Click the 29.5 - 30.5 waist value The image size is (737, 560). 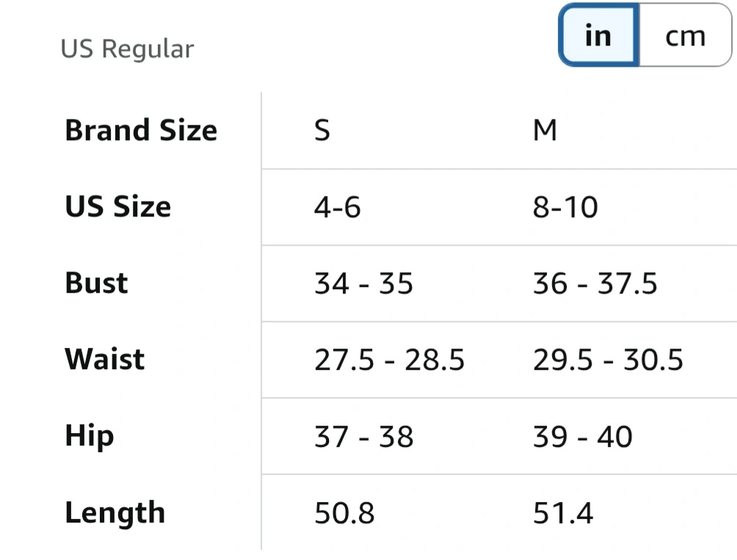point(608,360)
